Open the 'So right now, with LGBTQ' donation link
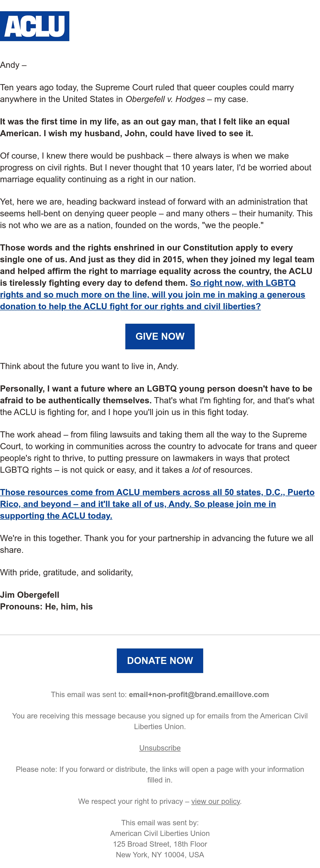The height and width of the screenshot is (868, 320). tap(243, 283)
